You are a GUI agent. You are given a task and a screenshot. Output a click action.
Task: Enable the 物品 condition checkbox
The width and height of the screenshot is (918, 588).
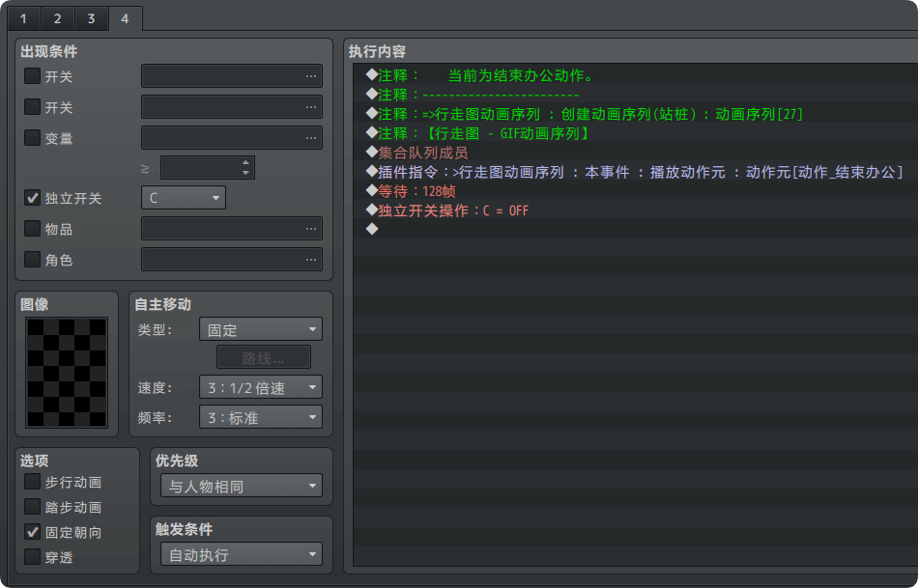tap(33, 229)
